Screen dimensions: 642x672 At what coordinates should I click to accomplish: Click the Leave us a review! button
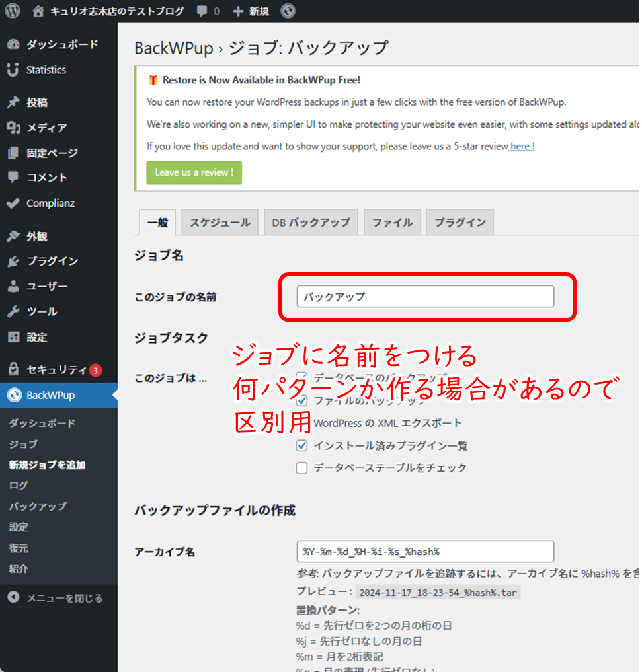[194, 172]
